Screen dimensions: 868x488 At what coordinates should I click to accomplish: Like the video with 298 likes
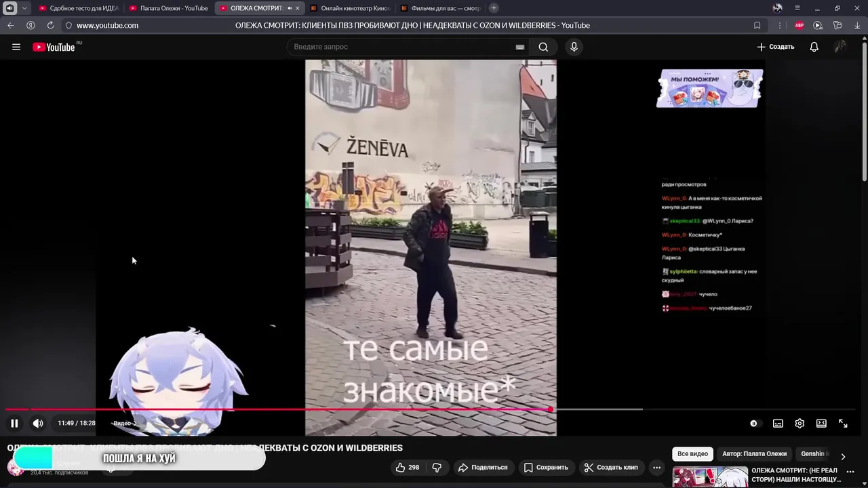click(408, 467)
